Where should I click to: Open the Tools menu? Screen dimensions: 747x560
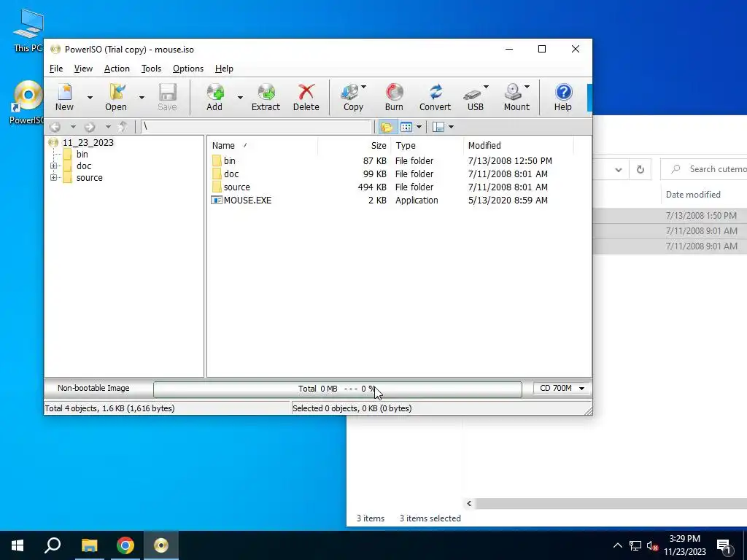pyautogui.click(x=151, y=69)
